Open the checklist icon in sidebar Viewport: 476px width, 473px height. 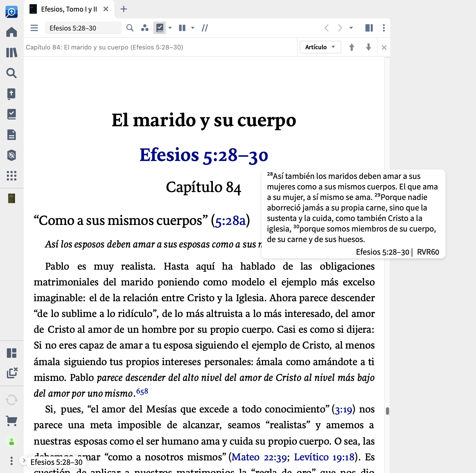click(x=12, y=114)
